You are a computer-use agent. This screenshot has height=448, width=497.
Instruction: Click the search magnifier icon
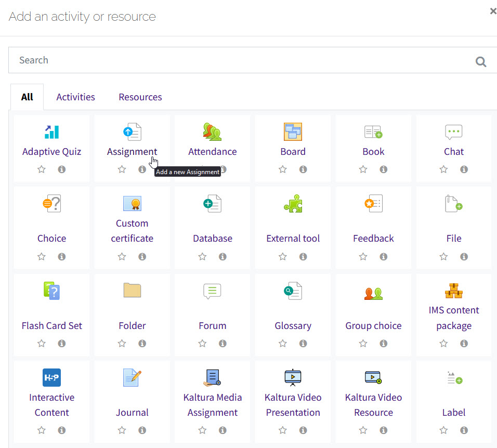[481, 62]
